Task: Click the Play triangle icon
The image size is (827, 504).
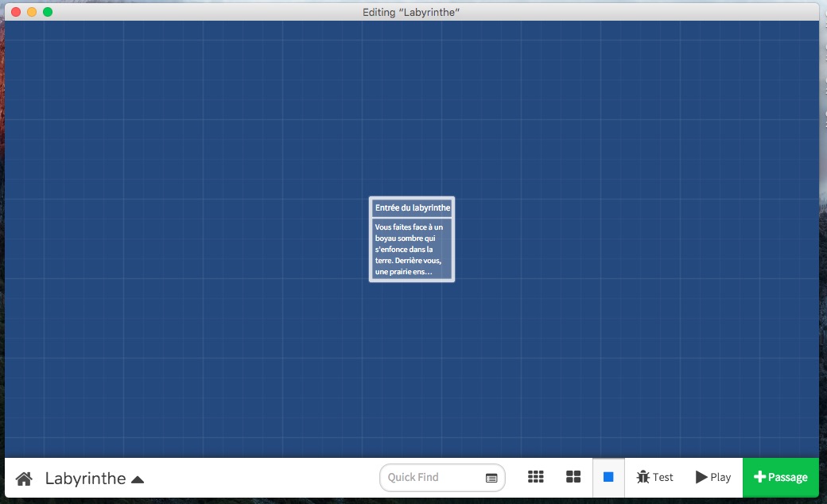Action: [701, 477]
